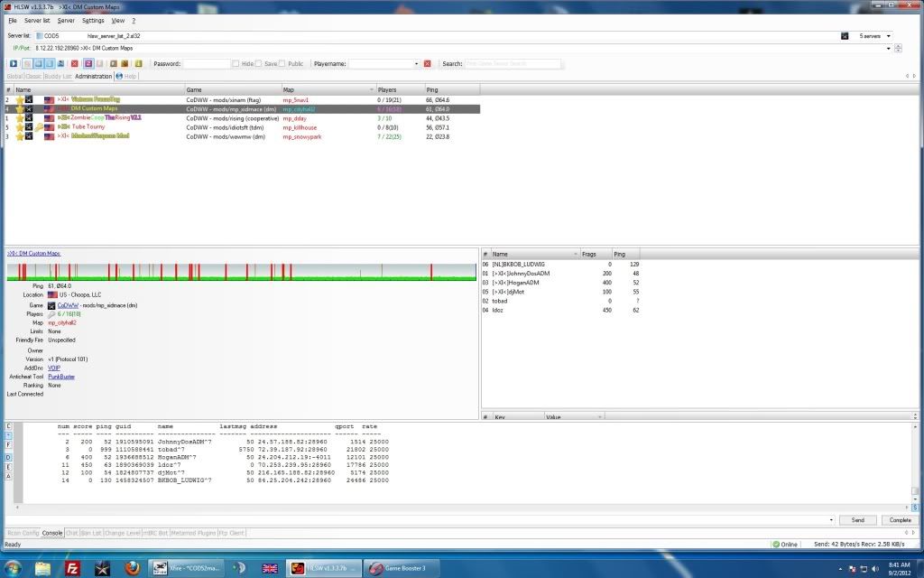The width and height of the screenshot is (924, 578).
Task: Open Firefox from the taskbar
Action: [x=132, y=568]
